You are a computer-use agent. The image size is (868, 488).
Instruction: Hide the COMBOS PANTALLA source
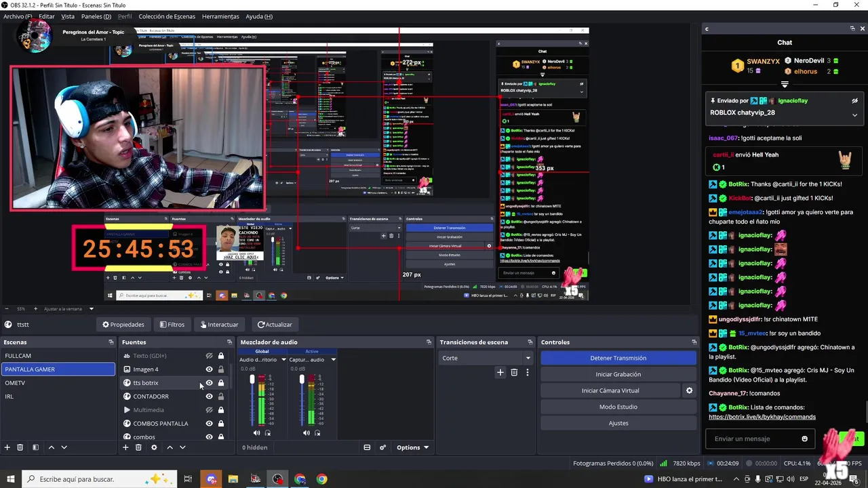pyautogui.click(x=209, y=424)
